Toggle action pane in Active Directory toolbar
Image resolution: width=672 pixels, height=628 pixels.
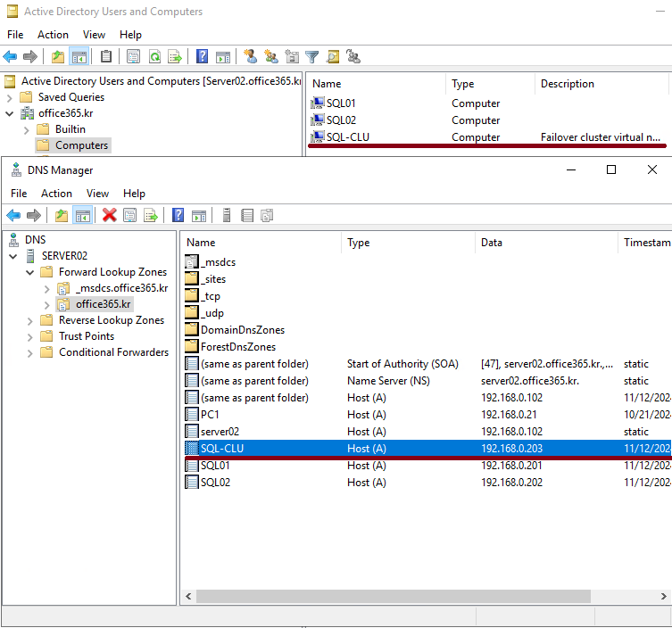[x=223, y=56]
